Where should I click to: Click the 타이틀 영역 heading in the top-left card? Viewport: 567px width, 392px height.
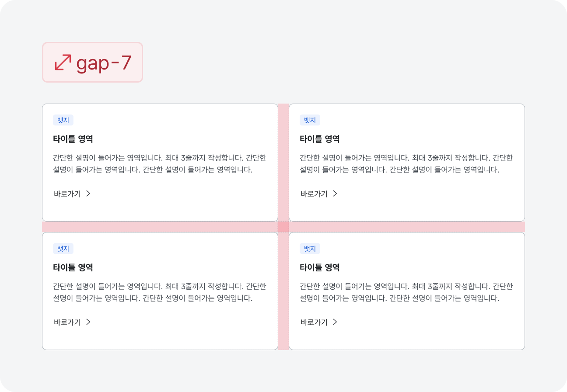pos(73,139)
